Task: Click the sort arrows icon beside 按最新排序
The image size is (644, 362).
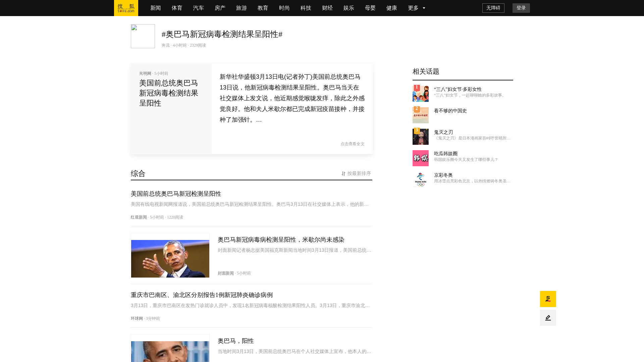Action: [343, 174]
